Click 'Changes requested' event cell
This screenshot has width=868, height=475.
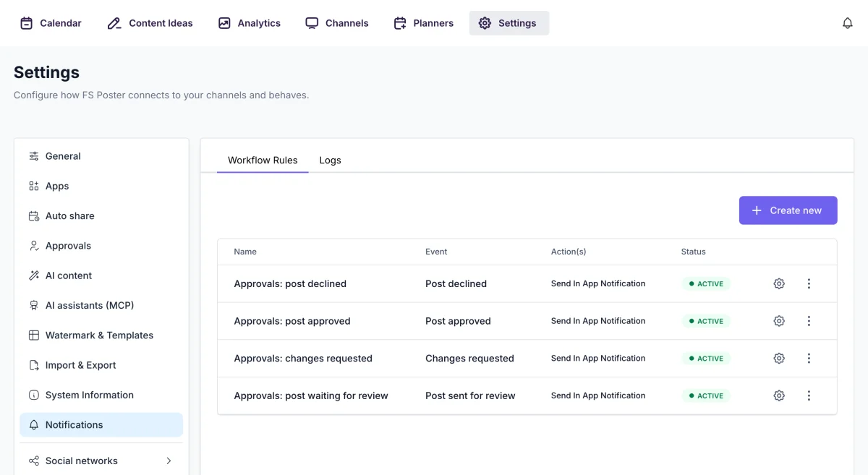[469, 359]
